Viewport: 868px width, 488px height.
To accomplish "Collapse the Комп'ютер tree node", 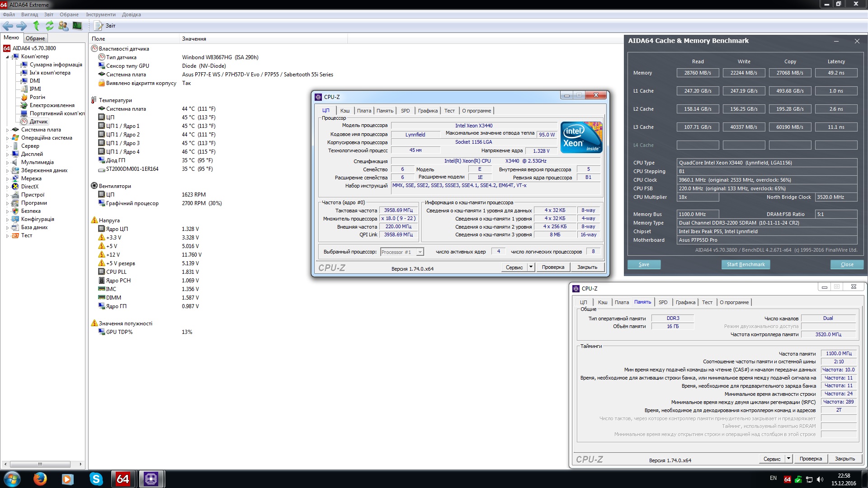I will point(7,57).
